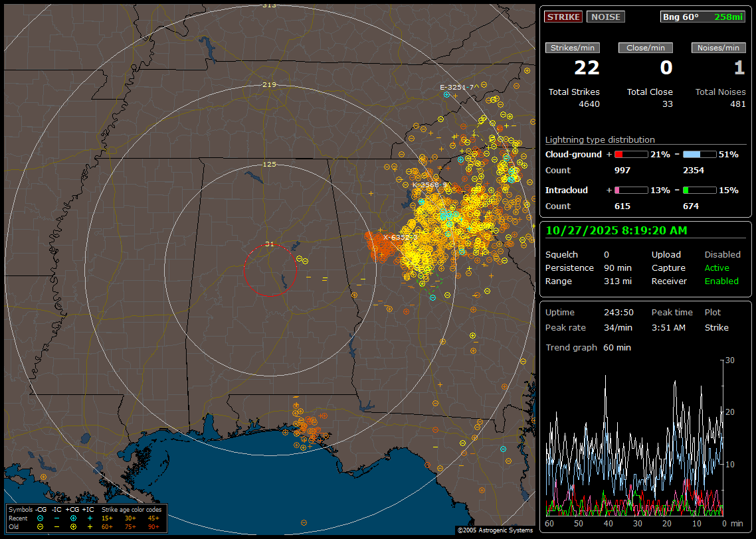Click the Enabled receiver status
The height and width of the screenshot is (539, 756).
tap(721, 281)
